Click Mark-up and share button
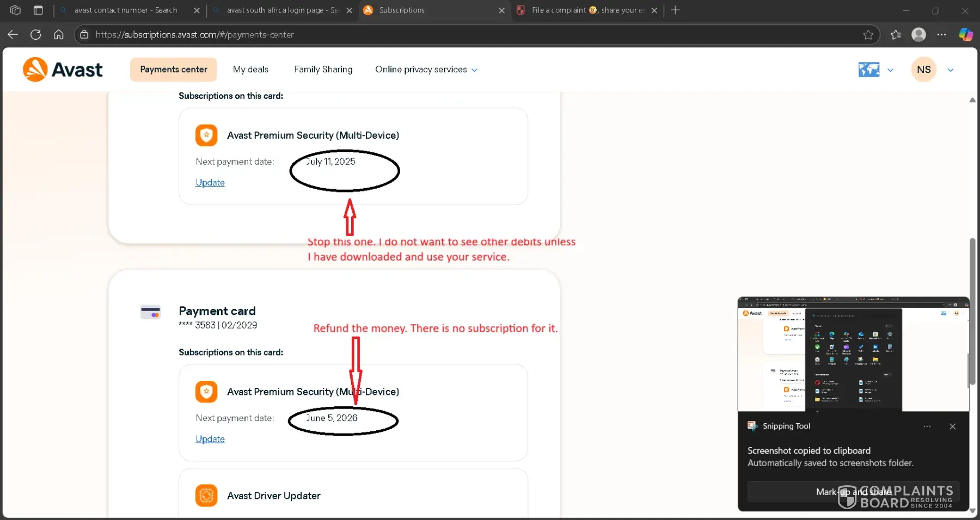Screen dimensions: 980x520 (853, 492)
